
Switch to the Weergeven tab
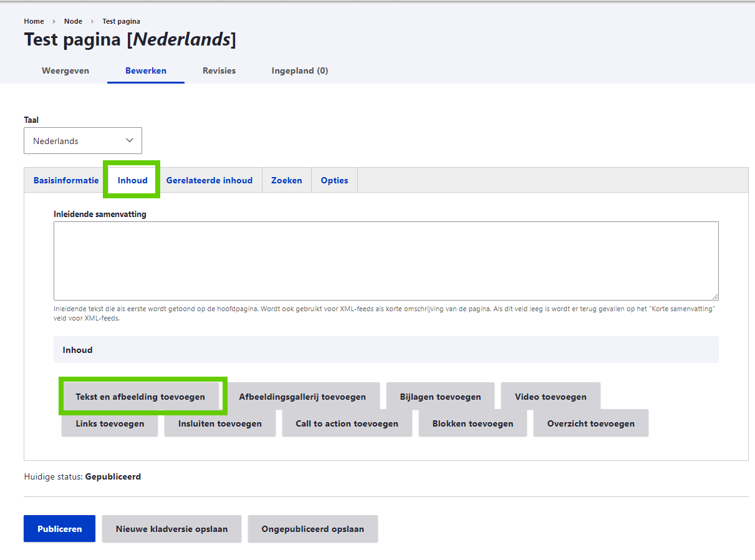click(65, 70)
